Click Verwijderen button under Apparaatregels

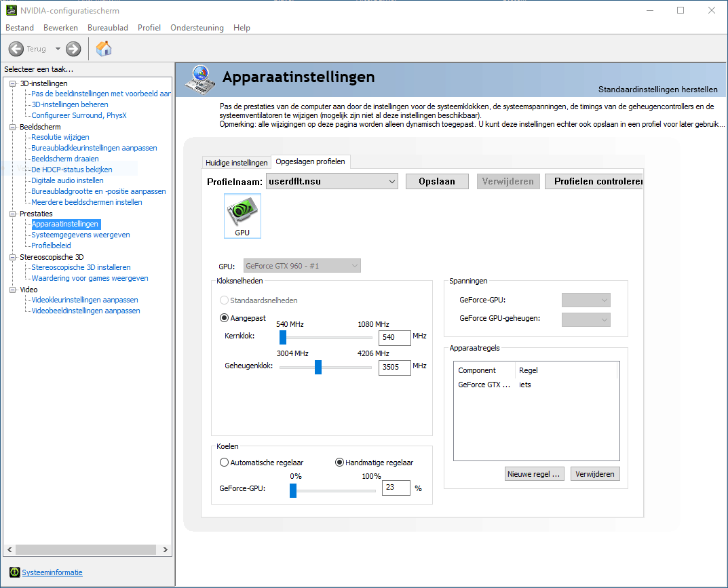(595, 474)
